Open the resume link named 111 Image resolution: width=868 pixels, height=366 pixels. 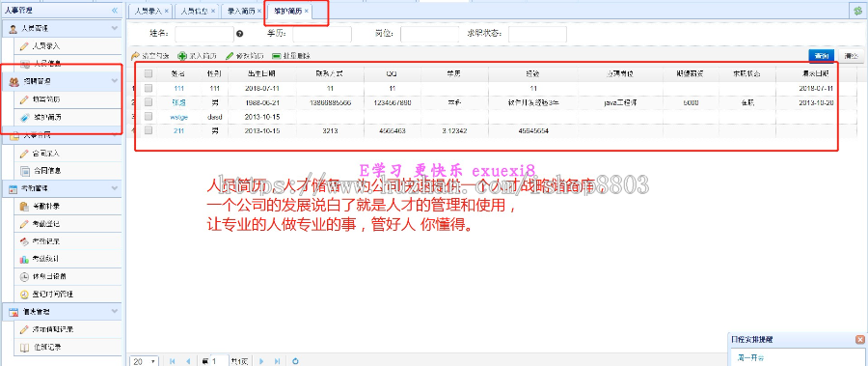[x=178, y=88]
